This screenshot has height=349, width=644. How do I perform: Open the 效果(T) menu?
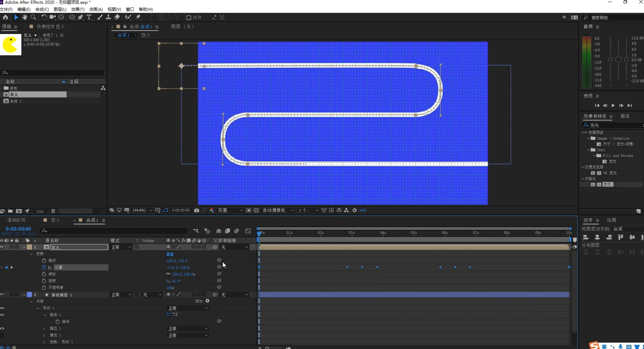click(78, 9)
